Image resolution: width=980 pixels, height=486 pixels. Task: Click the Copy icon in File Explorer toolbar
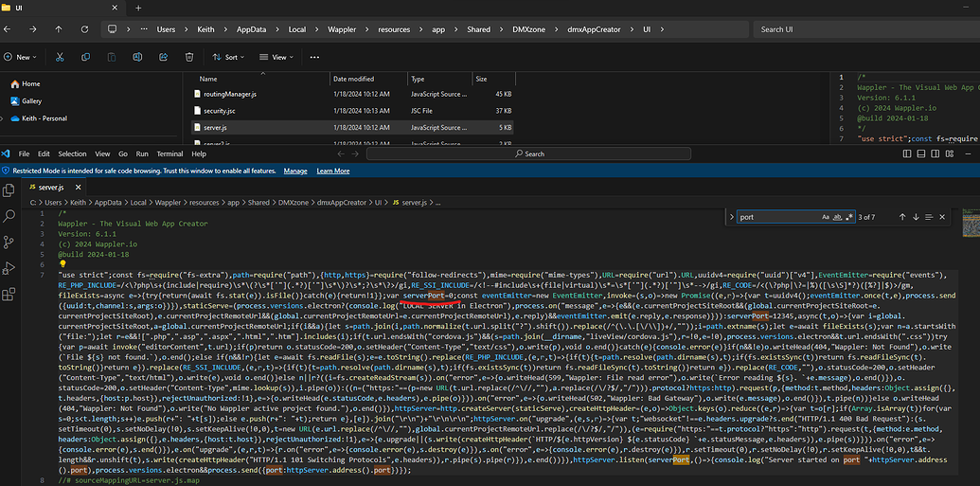(85, 57)
